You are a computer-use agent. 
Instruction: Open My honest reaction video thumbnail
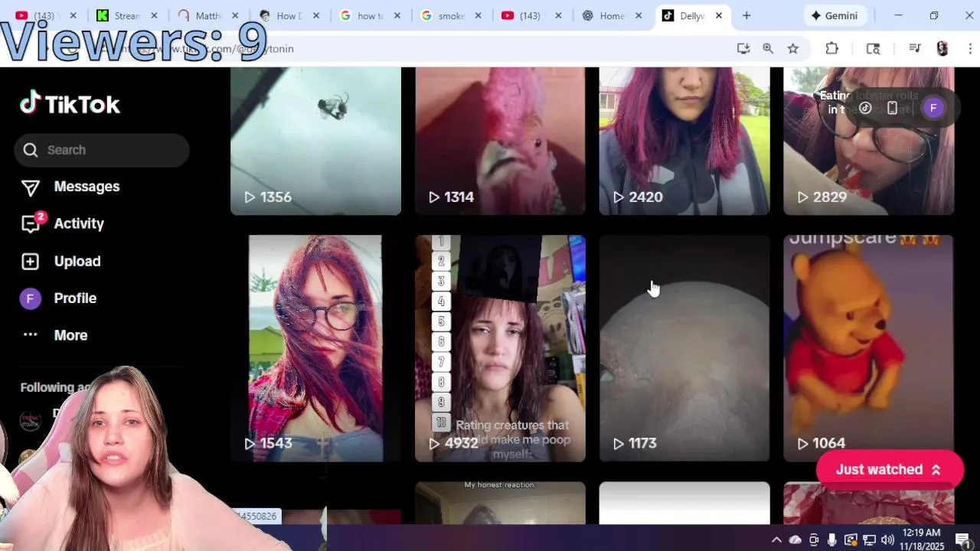500,503
